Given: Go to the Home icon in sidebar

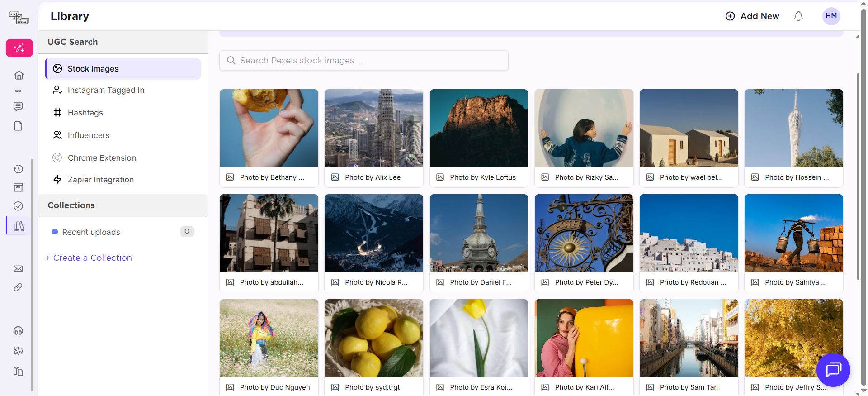Looking at the screenshot, I should tap(19, 75).
